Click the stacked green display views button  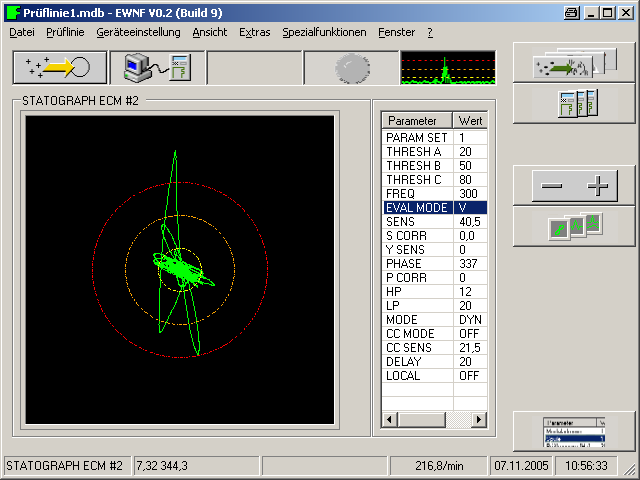[x=574, y=227]
